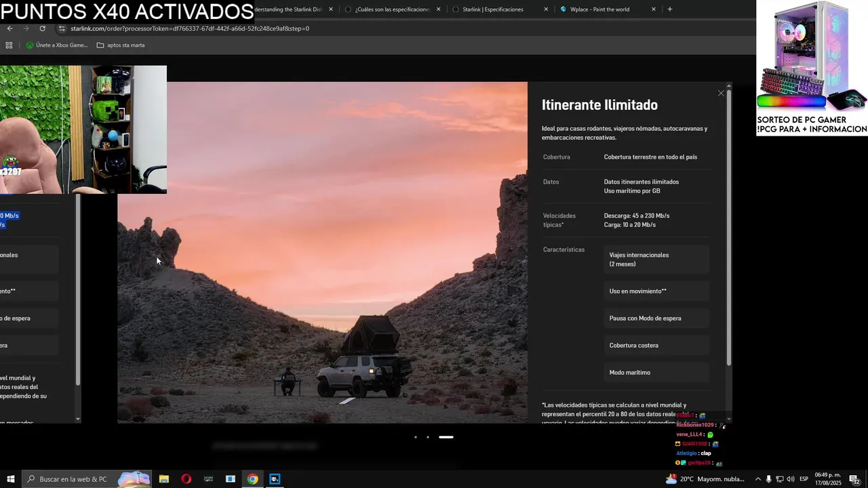
Task: Open the blue app right of Chrome on taskbar
Action: pos(275,479)
